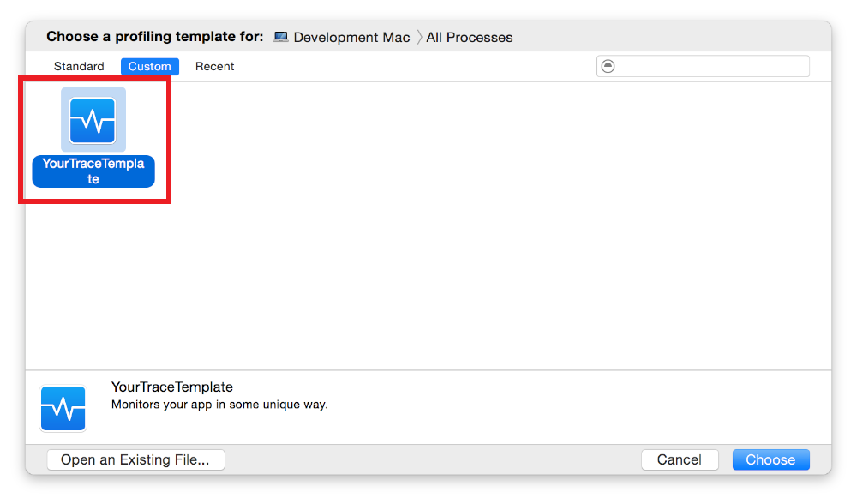Click blank space between Open File and Cancel
The image size is (857, 504).
pos(428,459)
